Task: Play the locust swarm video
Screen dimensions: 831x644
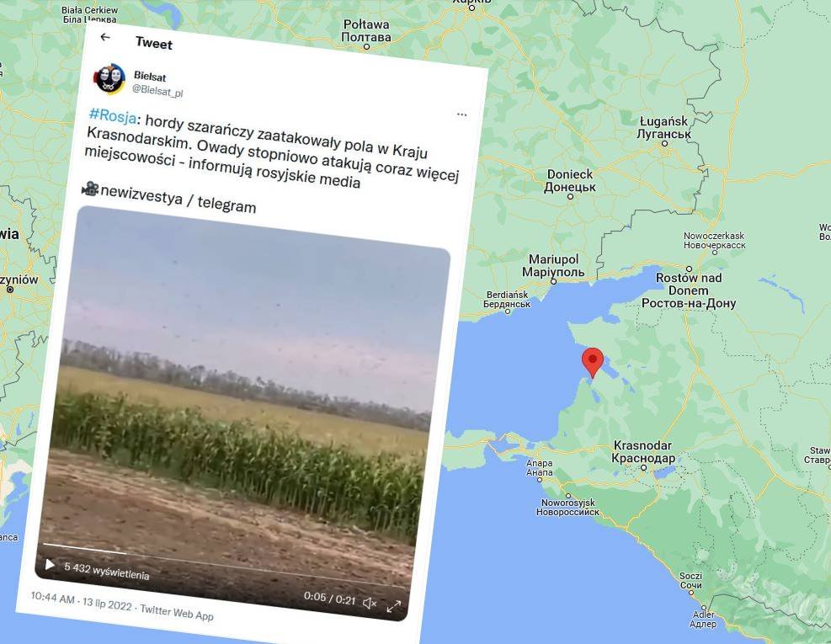Action: [50, 565]
